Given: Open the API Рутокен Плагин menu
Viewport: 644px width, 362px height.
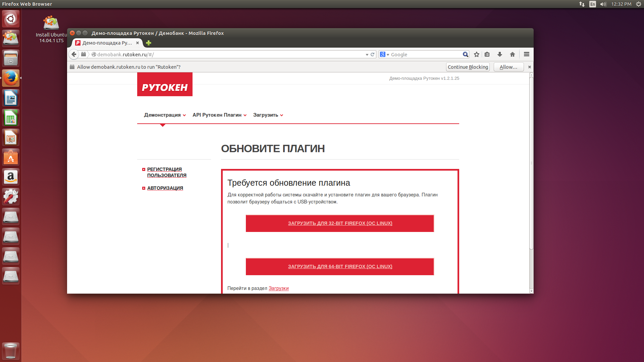Looking at the screenshot, I should click(x=217, y=115).
